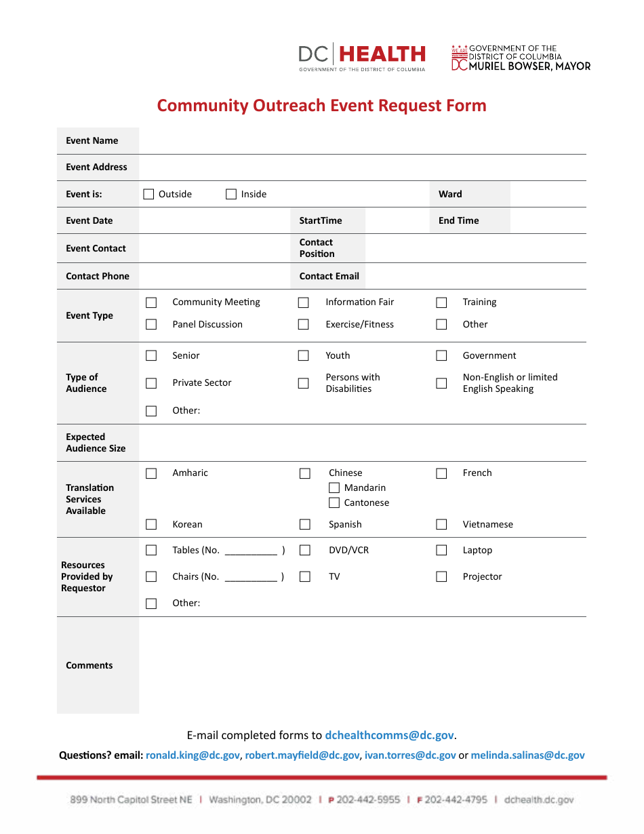Viewport: 644px width, 834px height.
Task: Check the Projector resource box
Action: pyautogui.click(x=441, y=576)
